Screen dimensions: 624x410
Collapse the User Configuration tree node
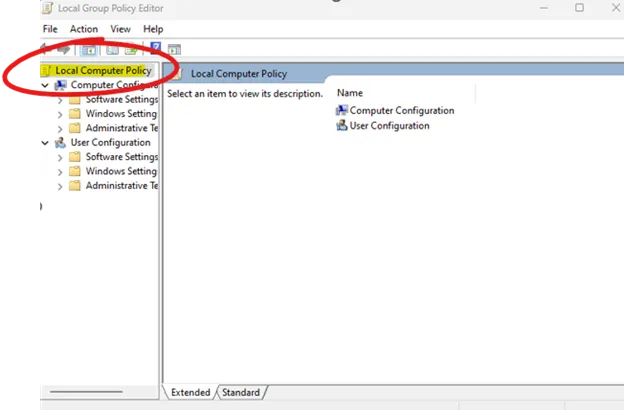(x=45, y=143)
